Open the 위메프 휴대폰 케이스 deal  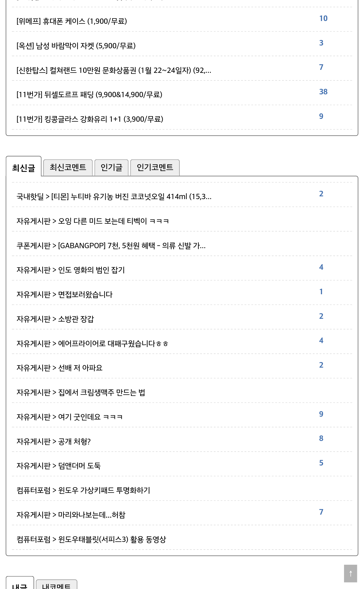click(72, 21)
